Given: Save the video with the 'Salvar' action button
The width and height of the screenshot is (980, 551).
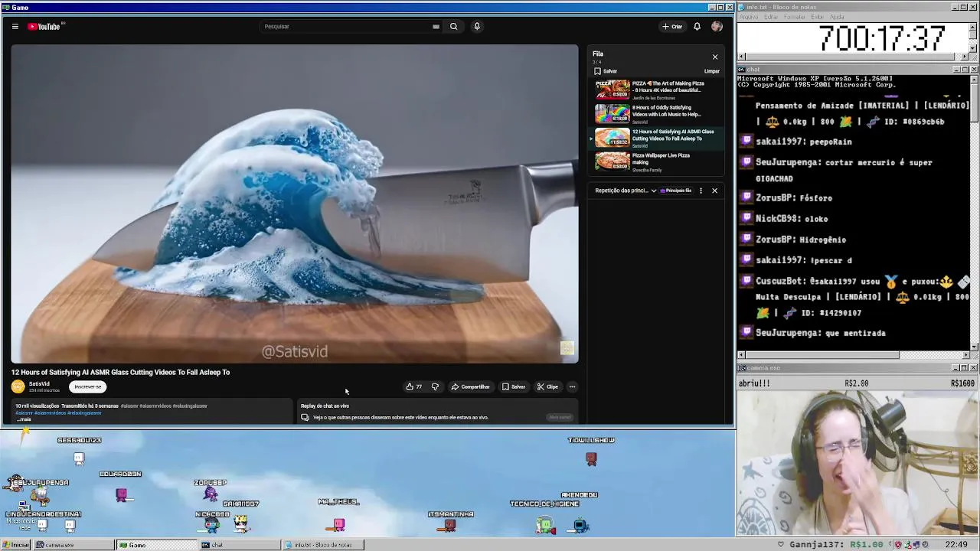Looking at the screenshot, I should pyautogui.click(x=514, y=386).
